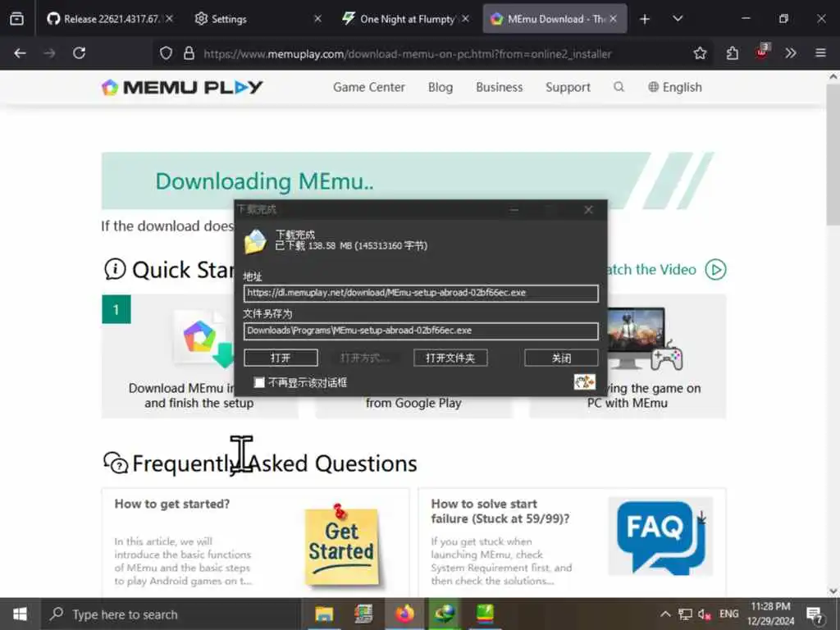The width and height of the screenshot is (840, 630).
Task: Open the How to get started? article
Action: coord(172,504)
